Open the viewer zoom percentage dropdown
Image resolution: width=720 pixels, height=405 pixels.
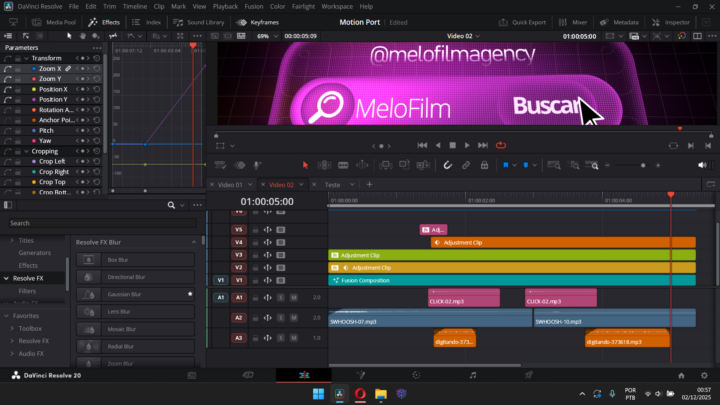[266, 35]
